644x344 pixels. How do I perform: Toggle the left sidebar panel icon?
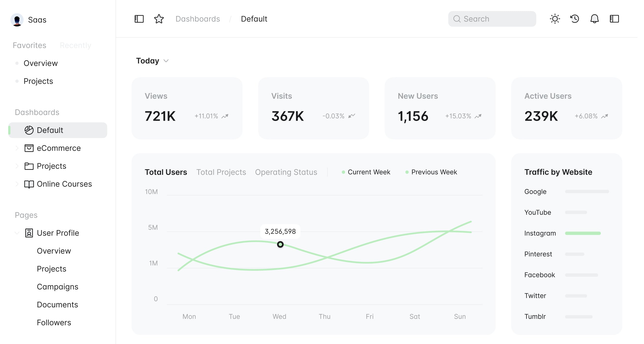tap(139, 19)
